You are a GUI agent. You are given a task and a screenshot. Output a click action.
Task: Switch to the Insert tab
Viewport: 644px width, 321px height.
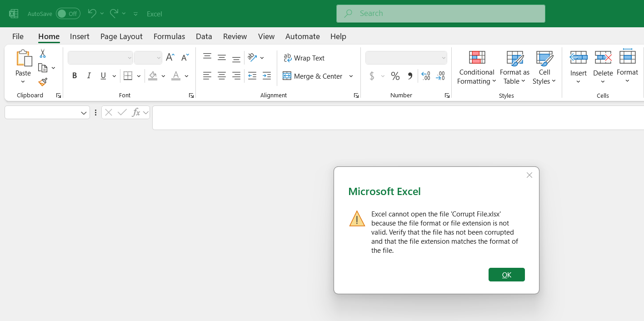click(x=80, y=36)
